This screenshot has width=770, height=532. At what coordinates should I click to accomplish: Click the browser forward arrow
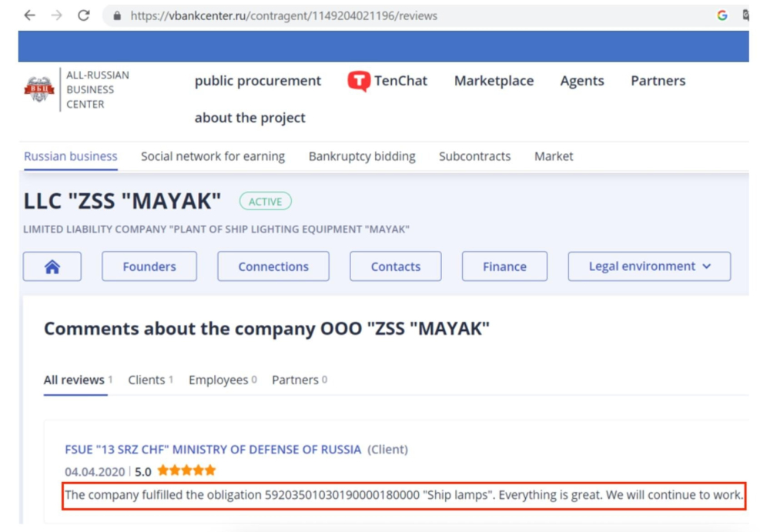point(57,15)
